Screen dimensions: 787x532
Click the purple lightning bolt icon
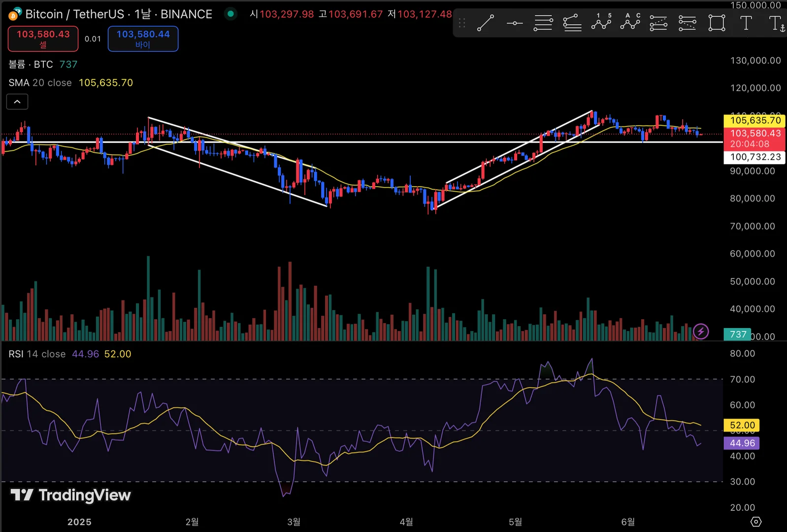701,332
